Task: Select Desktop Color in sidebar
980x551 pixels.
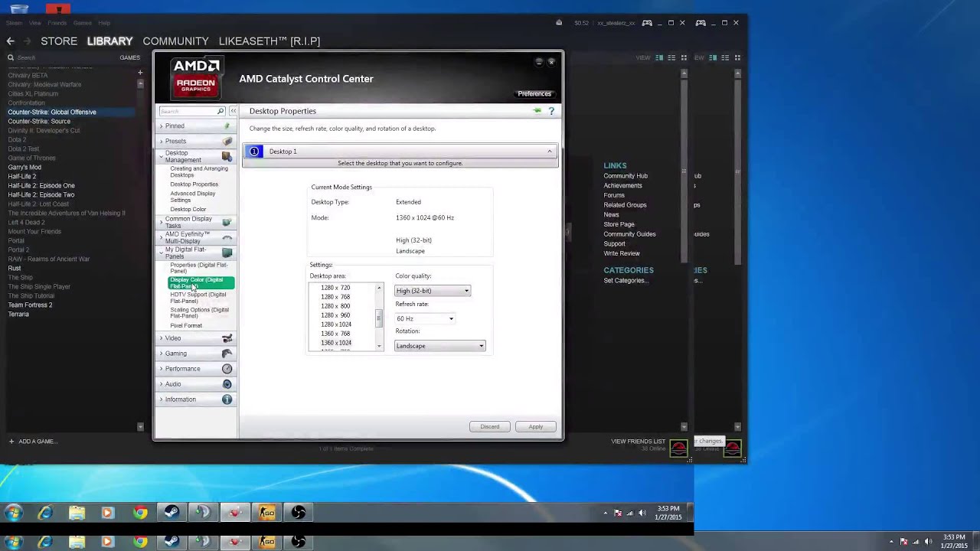Action: 188,210
